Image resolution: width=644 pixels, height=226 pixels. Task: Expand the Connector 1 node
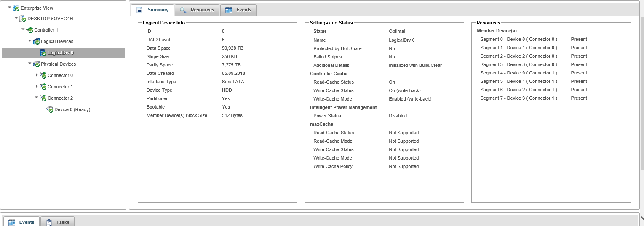click(x=37, y=87)
